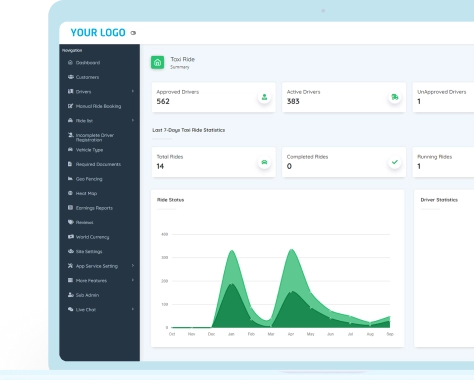Click the Sub Admin user icon
The height and width of the screenshot is (380, 474).
[70, 295]
